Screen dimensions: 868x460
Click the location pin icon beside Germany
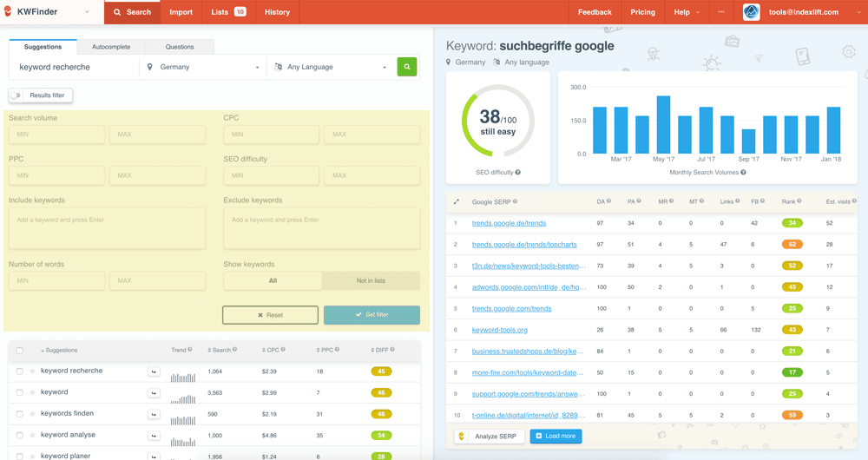tap(149, 67)
